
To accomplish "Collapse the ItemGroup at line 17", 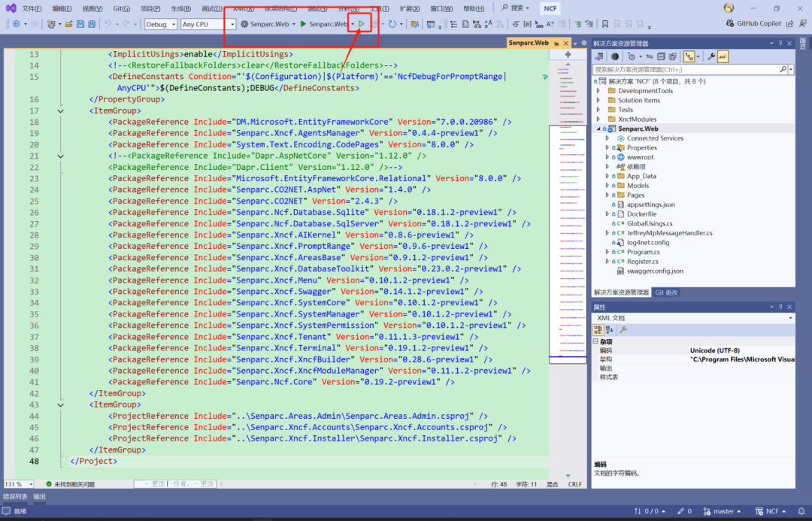I will (x=61, y=111).
